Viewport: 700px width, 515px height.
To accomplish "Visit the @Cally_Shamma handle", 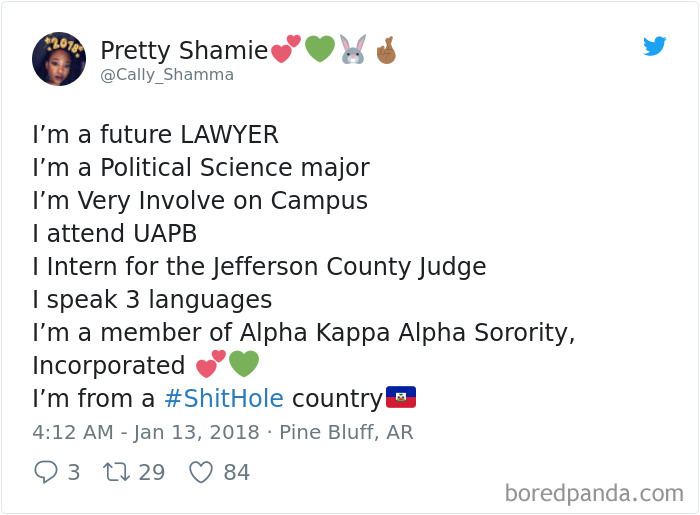I will click(x=167, y=75).
